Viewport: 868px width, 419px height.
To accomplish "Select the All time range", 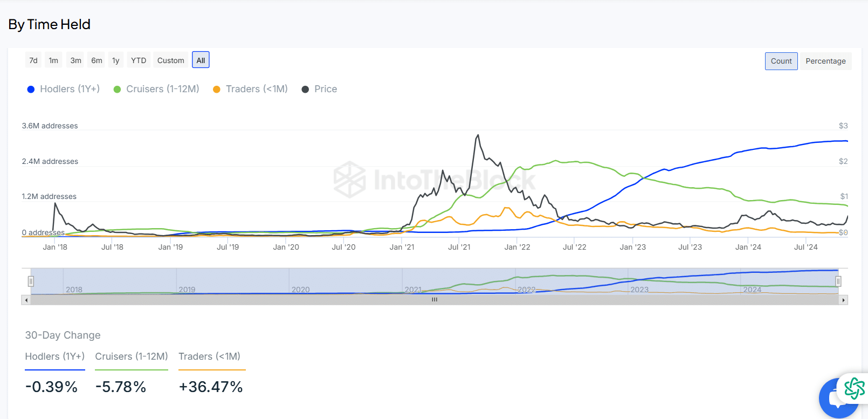I will click(201, 60).
